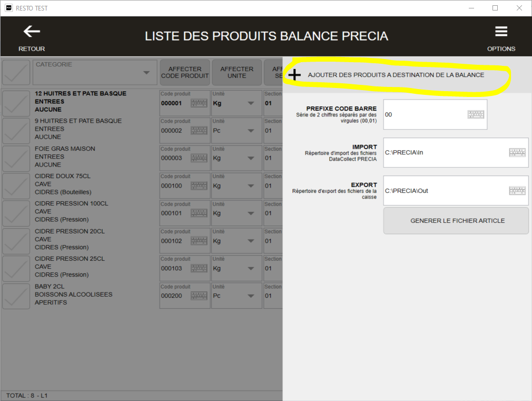Open keyboard icon in IMPORT path field
The height and width of the screenshot is (401, 532).
[x=517, y=152]
